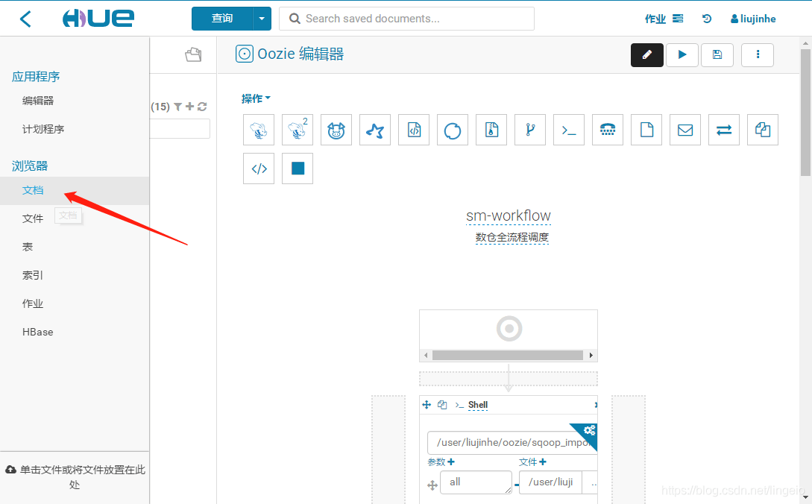Copy the Shell node with the copy icon
This screenshot has width=812, height=504.
pyautogui.click(x=441, y=405)
